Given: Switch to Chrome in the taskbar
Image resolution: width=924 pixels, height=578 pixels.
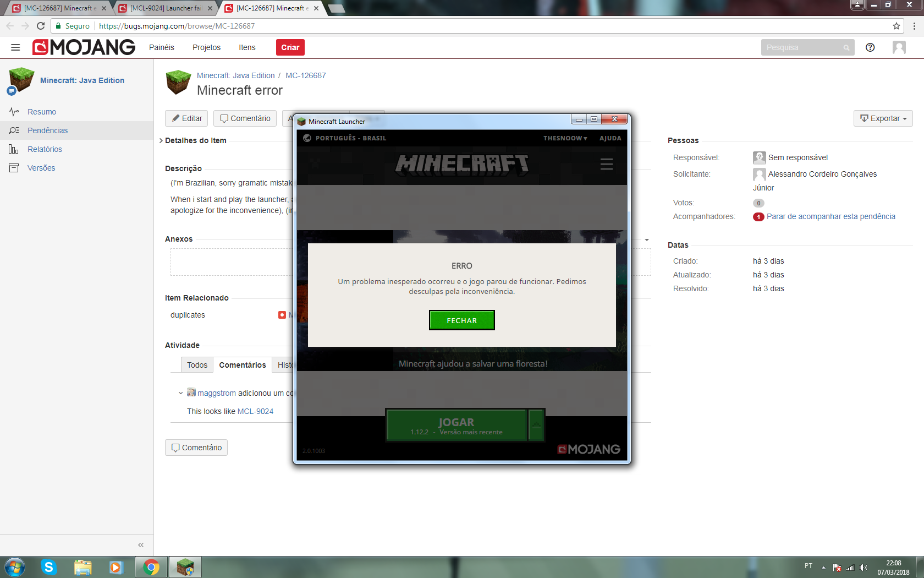Looking at the screenshot, I should pos(151,567).
